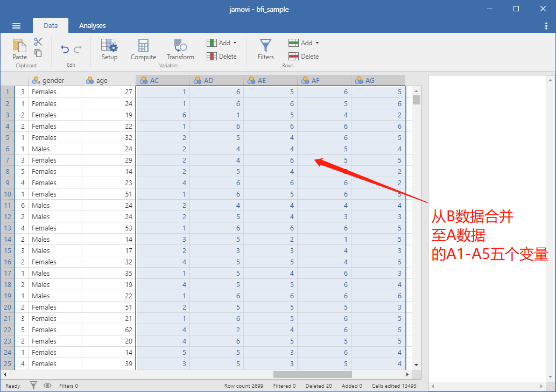Open the Transform variable tool

[x=180, y=50]
